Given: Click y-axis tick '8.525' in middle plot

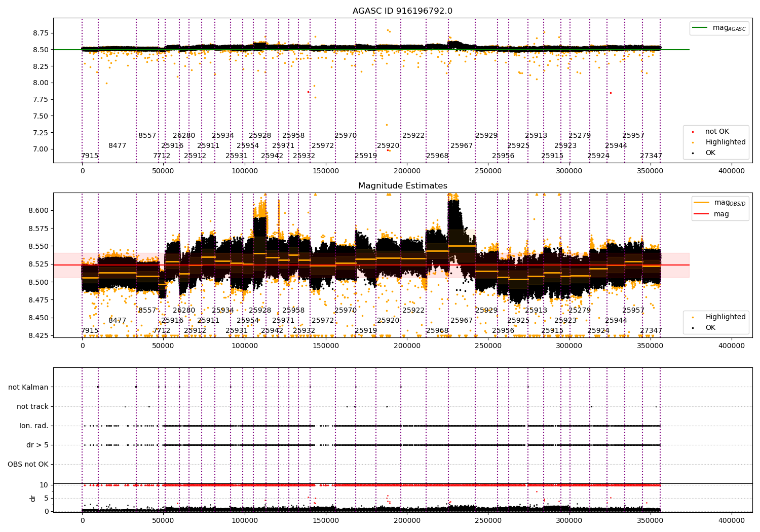Looking at the screenshot, I should click(39, 264).
